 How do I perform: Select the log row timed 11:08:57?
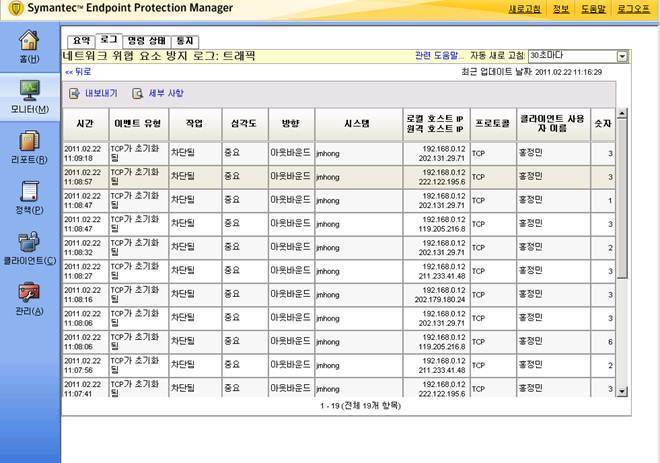click(339, 177)
